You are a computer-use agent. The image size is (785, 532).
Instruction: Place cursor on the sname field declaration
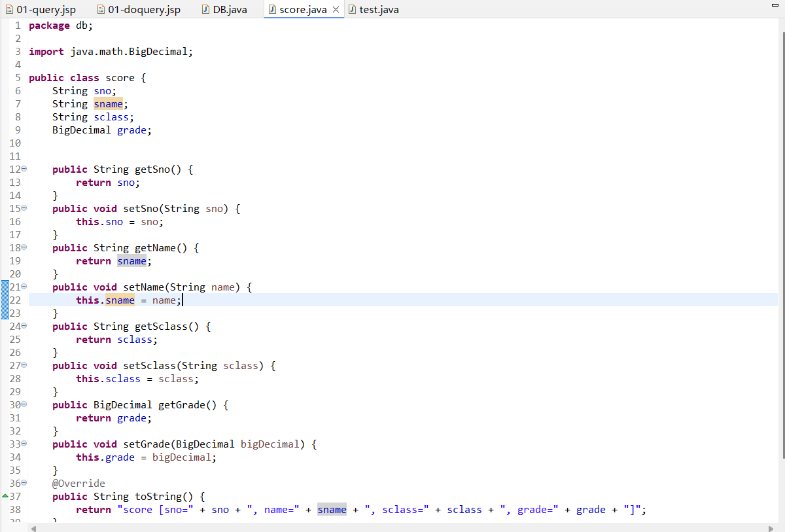pyautogui.click(x=108, y=103)
